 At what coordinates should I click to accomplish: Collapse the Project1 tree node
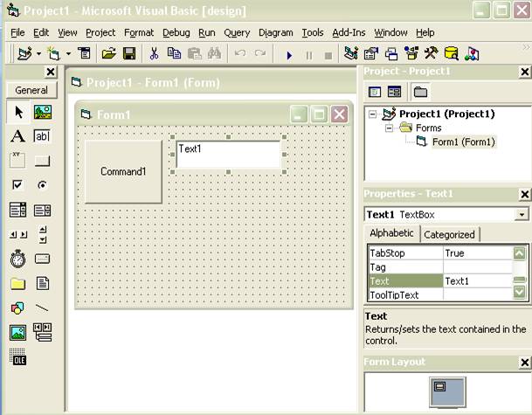[x=373, y=114]
